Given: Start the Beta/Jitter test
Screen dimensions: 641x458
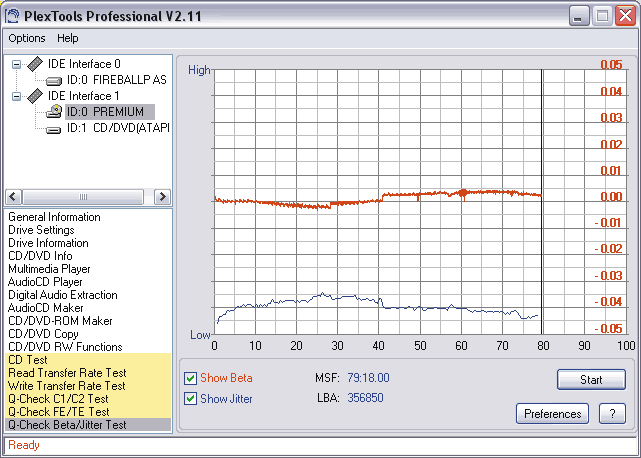Looking at the screenshot, I should coord(591,379).
